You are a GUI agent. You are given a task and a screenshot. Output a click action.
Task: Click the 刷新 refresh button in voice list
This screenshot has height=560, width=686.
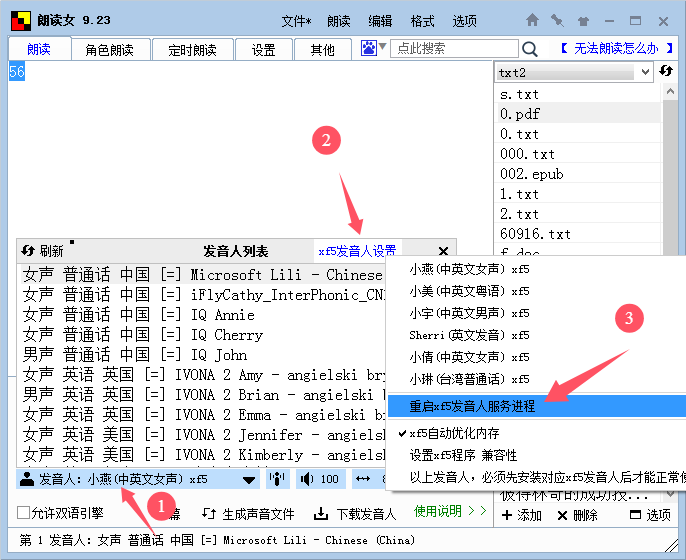tap(42, 251)
